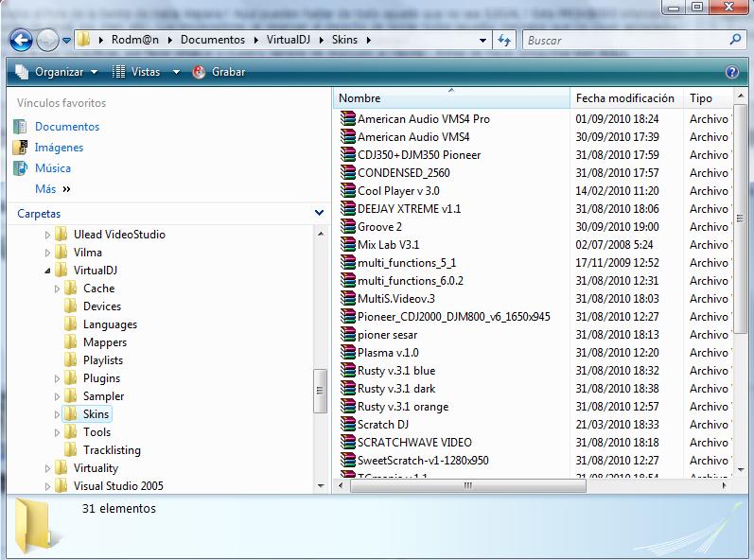Click DEEJAY XTREME v1.1 archive icon
The height and width of the screenshot is (560, 754).
pos(347,208)
